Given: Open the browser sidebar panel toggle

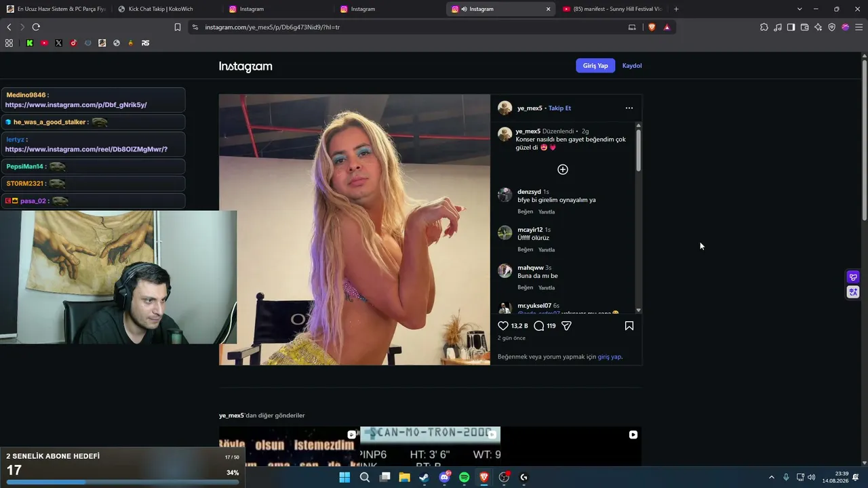Looking at the screenshot, I should coord(791,27).
